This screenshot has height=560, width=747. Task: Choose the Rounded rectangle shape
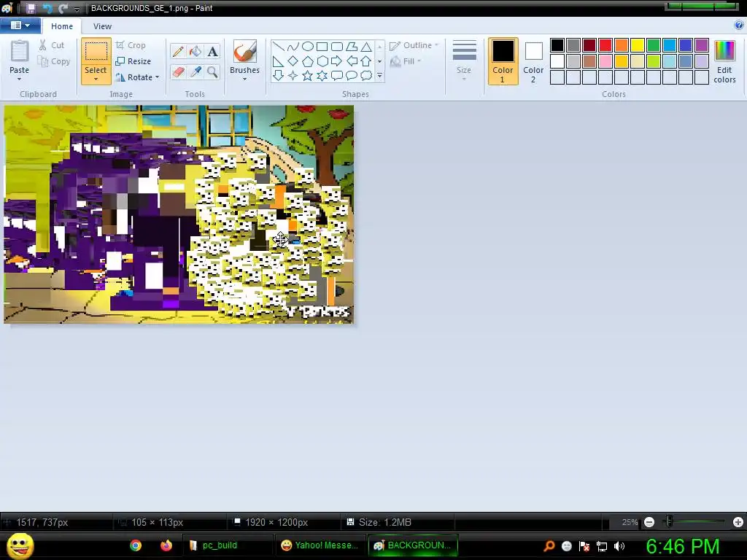click(x=337, y=47)
